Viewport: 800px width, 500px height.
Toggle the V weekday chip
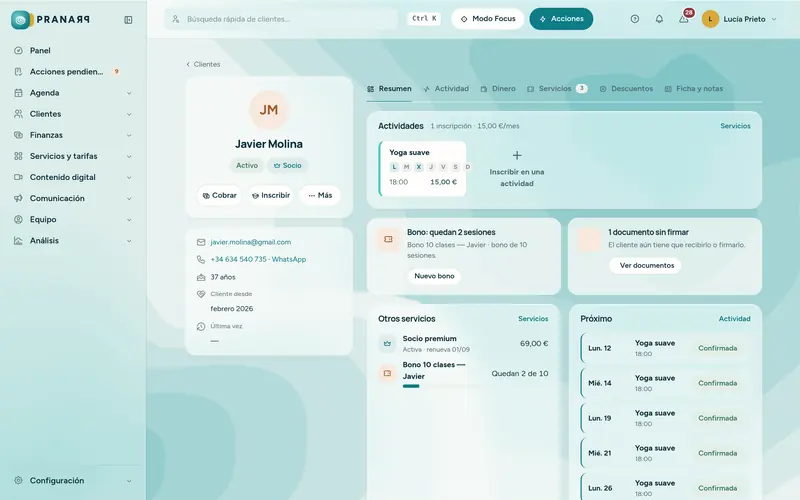443,167
